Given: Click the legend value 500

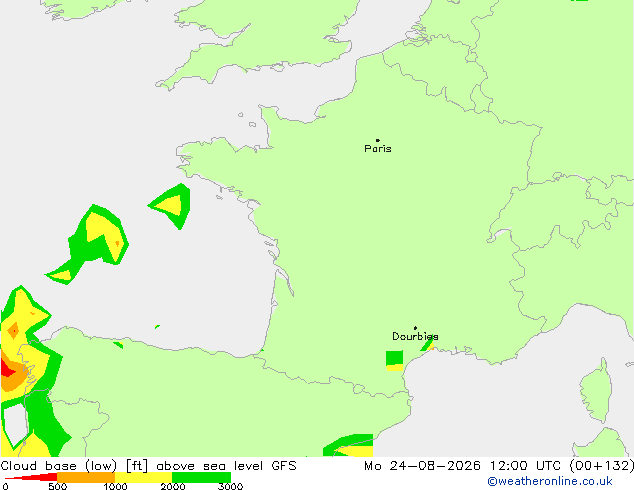Looking at the screenshot, I should pyautogui.click(x=57, y=486).
